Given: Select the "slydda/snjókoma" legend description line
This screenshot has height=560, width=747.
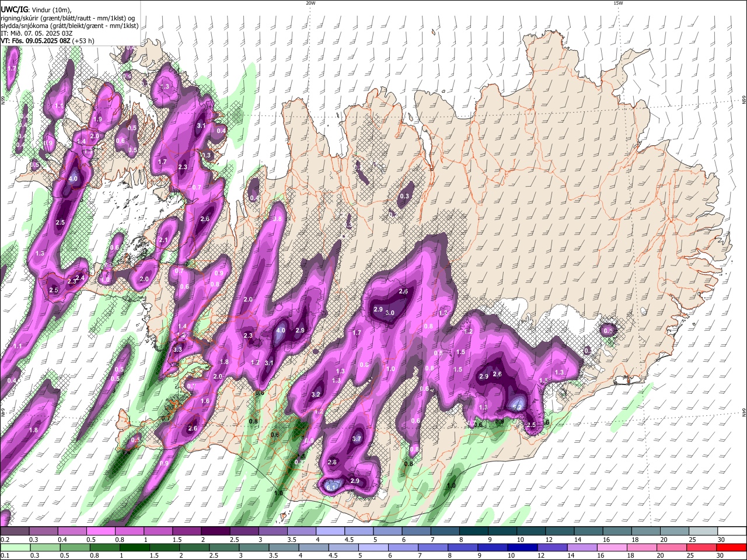Looking at the screenshot, I should tap(69, 26).
